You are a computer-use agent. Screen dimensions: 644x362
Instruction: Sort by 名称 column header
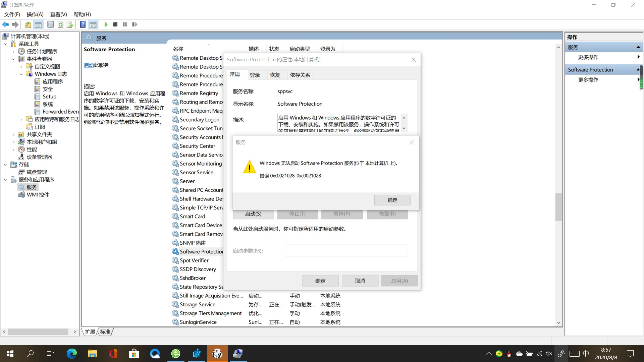[178, 49]
